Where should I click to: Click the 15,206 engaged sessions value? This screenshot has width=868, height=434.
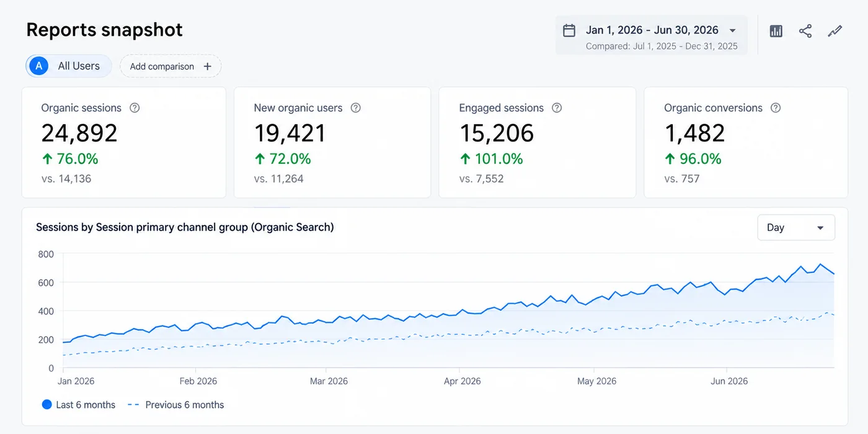tap(497, 133)
